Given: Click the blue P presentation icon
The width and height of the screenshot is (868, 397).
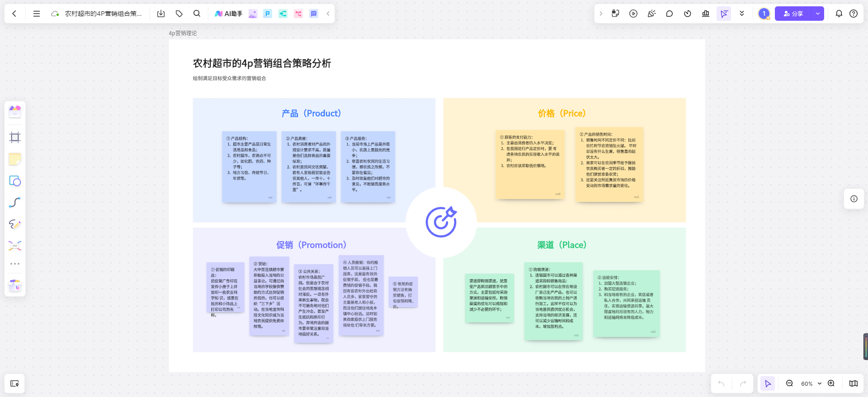Looking at the screenshot, I should tap(268, 14).
